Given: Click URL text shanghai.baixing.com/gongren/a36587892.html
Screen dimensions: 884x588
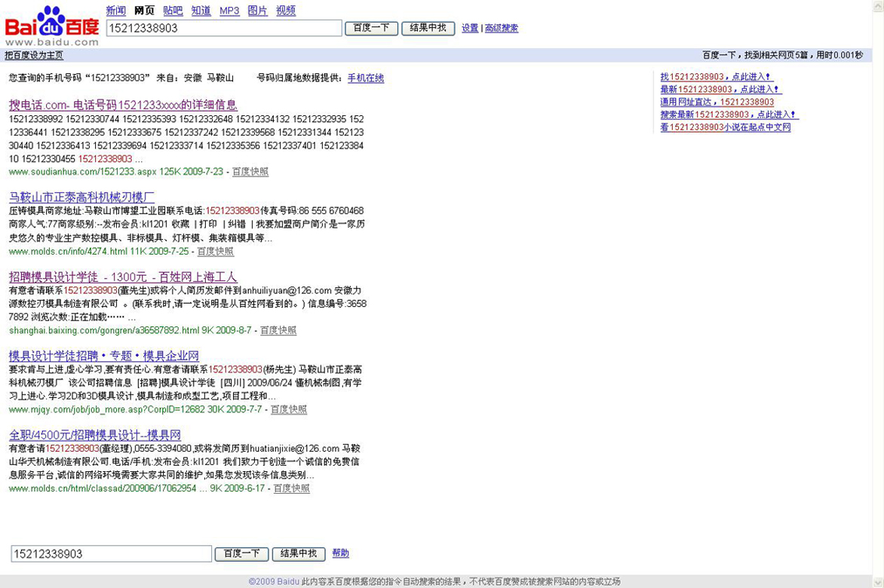Looking at the screenshot, I should pos(104,331).
